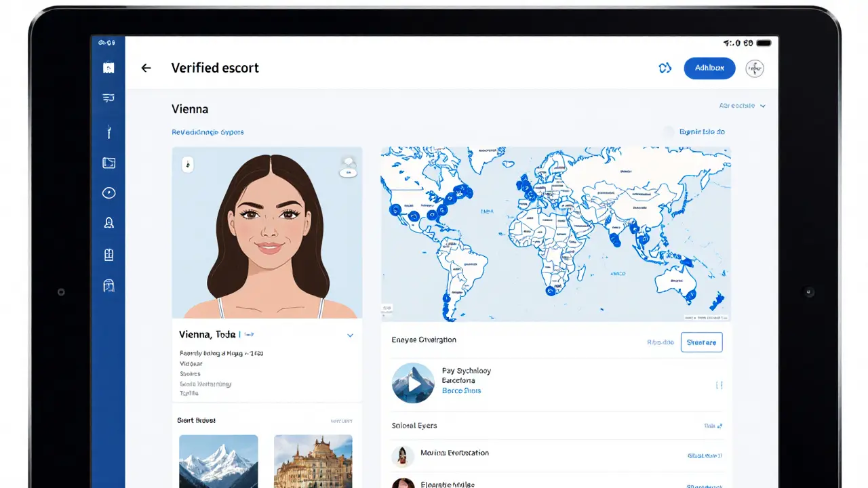Select the home icon in the sidebar
Image resolution: width=868 pixels, height=488 pixels.
coord(108,67)
